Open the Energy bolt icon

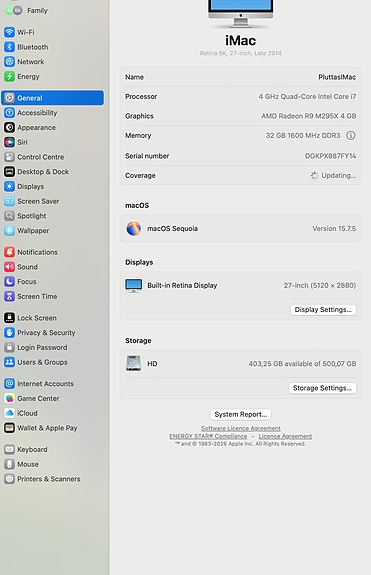coord(10,76)
